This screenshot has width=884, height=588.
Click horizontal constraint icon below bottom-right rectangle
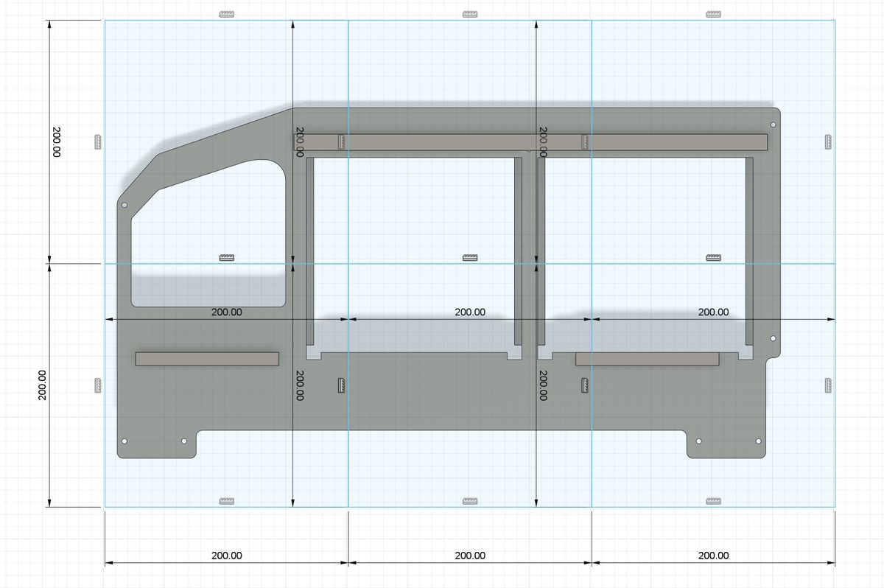point(713,501)
